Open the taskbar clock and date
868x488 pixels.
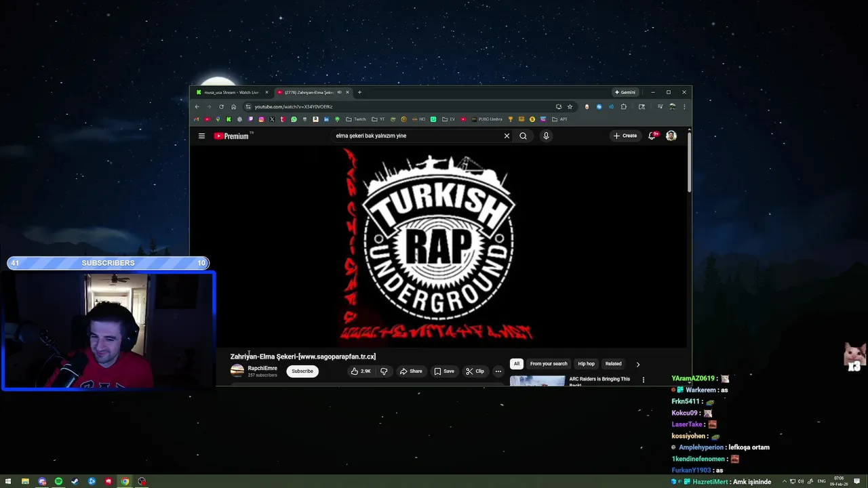tap(839, 482)
